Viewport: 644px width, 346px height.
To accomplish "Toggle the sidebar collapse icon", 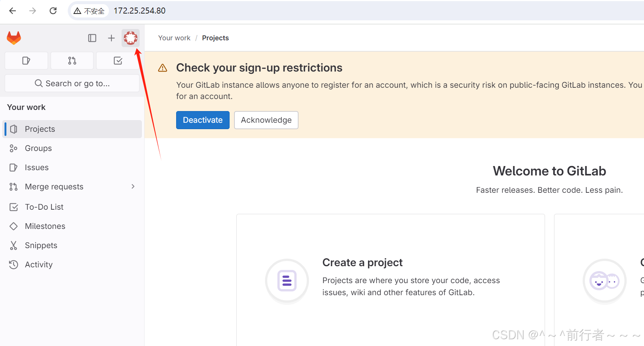I will 92,38.
